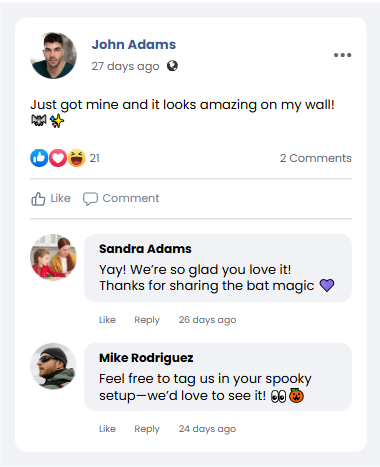View the 2 Comments count link

(x=316, y=158)
